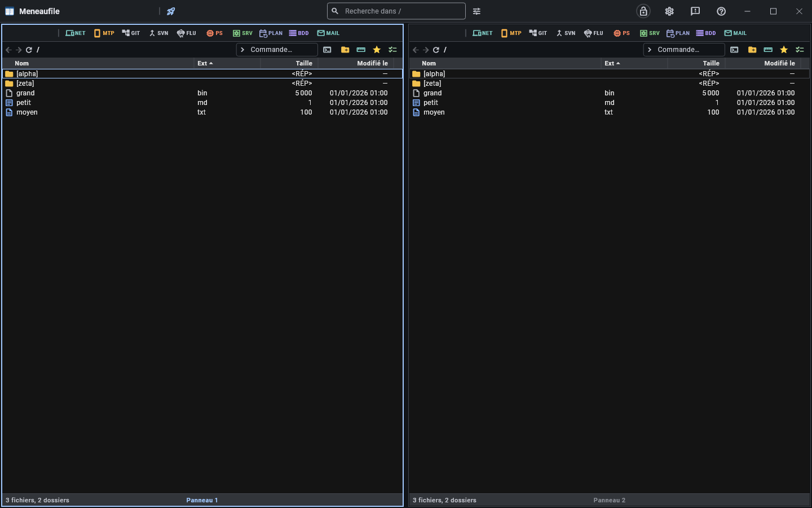Go forward in Panneau 1 navigation
812x508 pixels.
pyautogui.click(x=19, y=50)
